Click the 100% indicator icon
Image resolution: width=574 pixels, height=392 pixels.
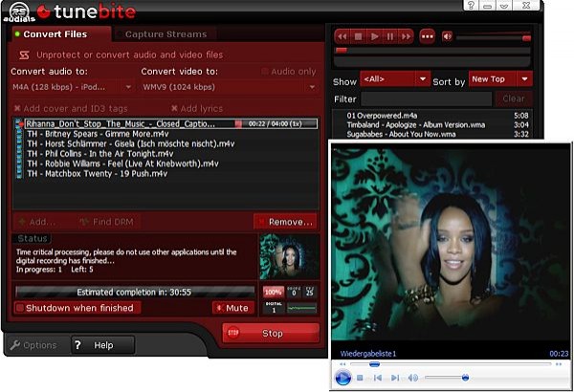pos(274,292)
